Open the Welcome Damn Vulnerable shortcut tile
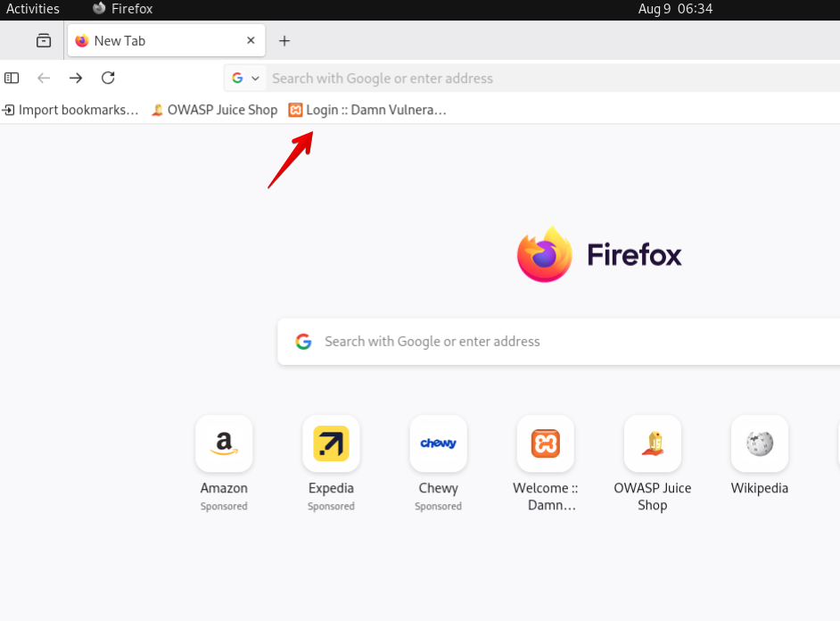Image resolution: width=840 pixels, height=621 pixels. 545,443
